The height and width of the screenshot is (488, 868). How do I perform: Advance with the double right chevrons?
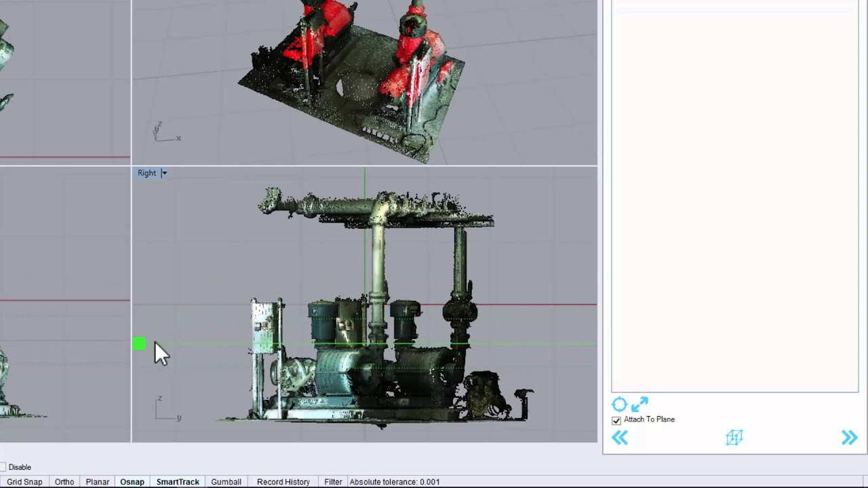tap(849, 438)
